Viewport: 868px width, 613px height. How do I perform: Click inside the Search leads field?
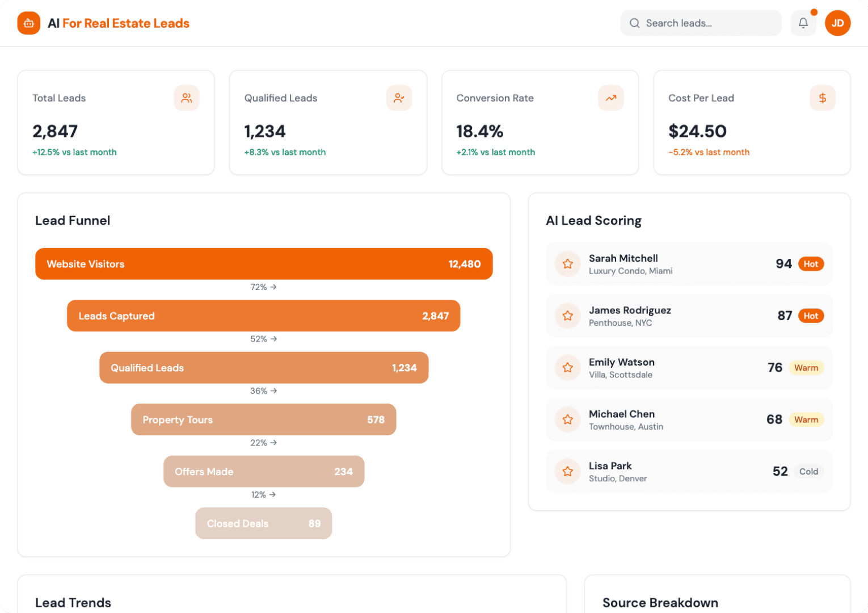point(701,23)
